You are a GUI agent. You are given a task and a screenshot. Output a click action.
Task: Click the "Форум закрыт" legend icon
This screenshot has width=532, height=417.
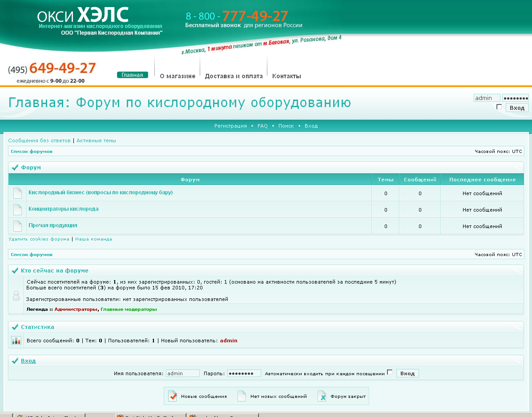tap(322, 396)
